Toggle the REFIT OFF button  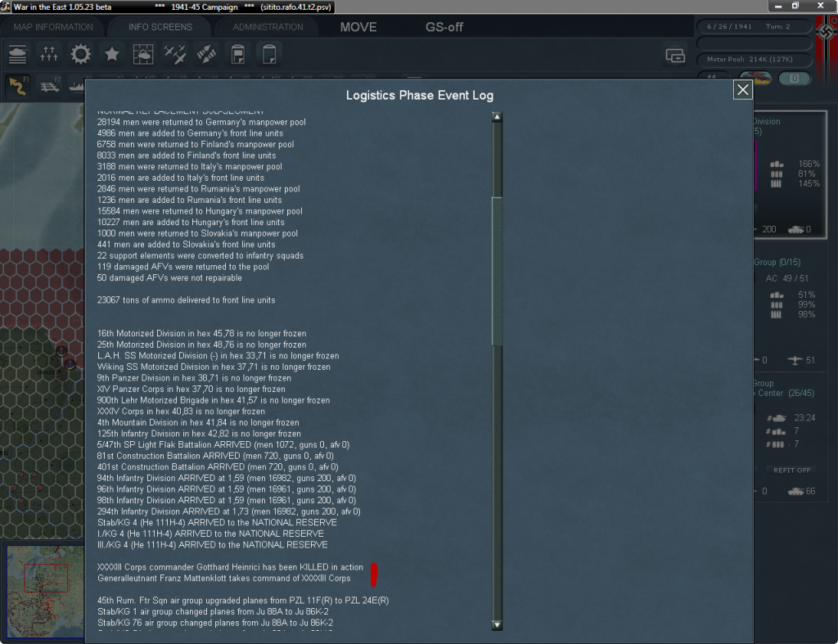coord(792,471)
